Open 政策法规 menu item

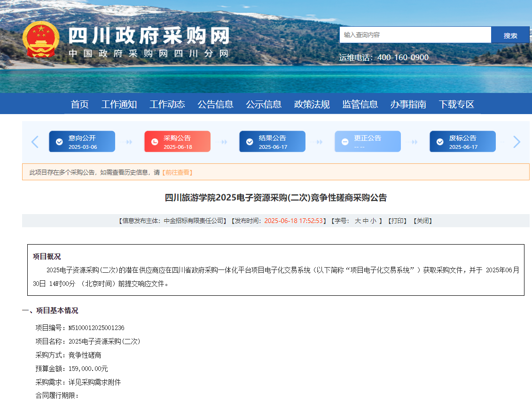click(312, 104)
